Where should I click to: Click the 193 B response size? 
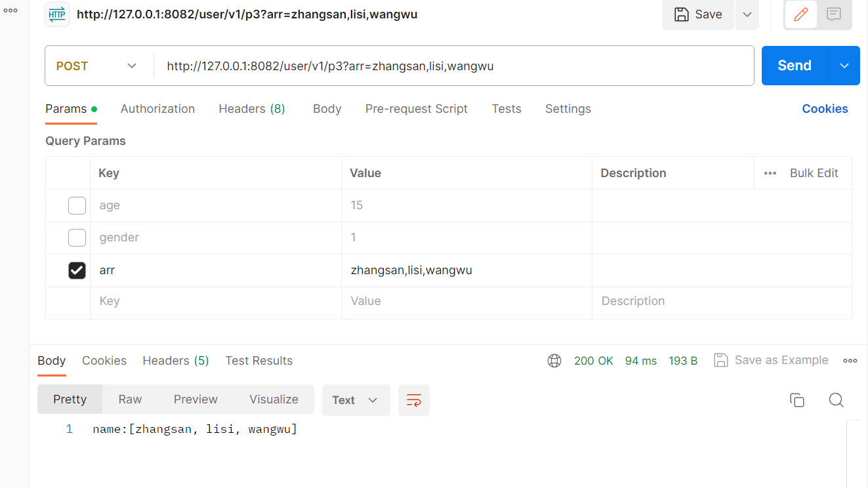pyautogui.click(x=683, y=361)
